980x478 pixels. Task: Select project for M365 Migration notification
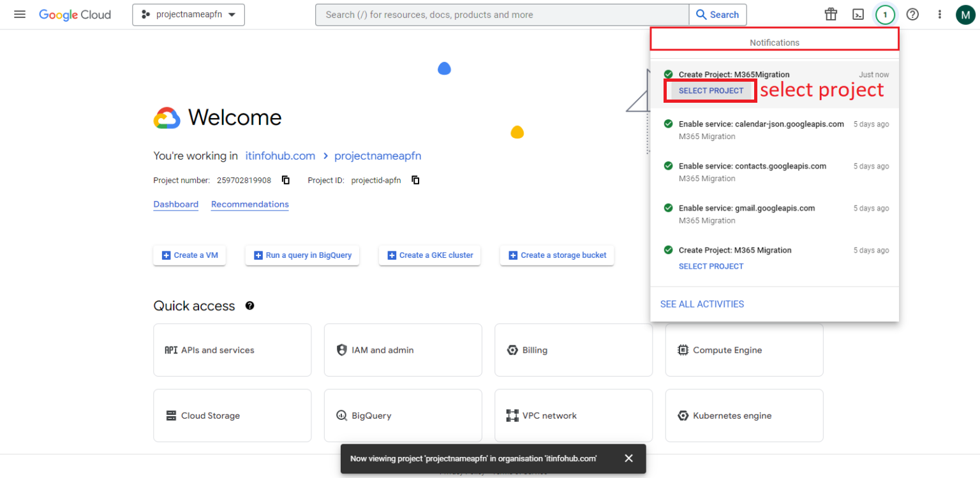click(x=711, y=266)
